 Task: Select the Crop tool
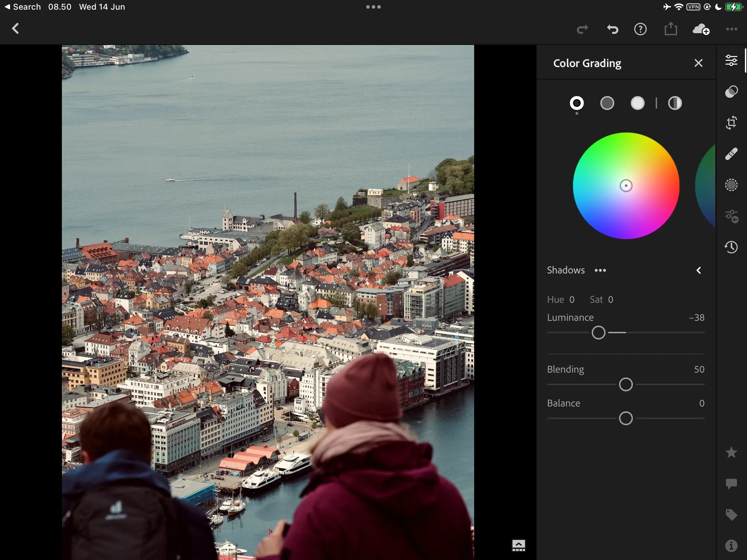[x=732, y=123]
